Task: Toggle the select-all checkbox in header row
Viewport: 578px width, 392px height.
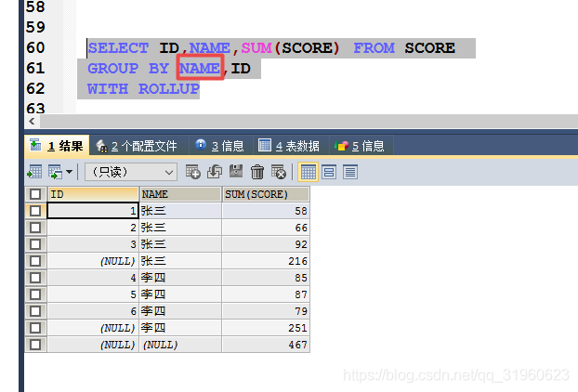Action: (35, 194)
